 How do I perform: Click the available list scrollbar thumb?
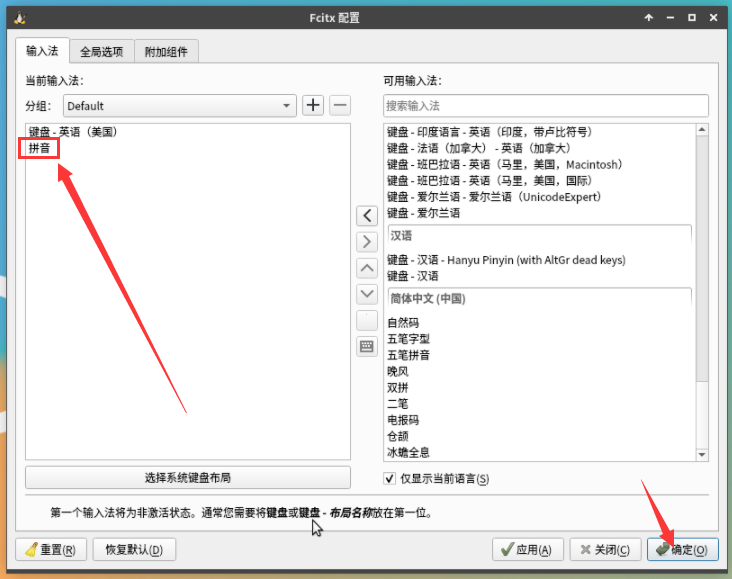(702, 258)
